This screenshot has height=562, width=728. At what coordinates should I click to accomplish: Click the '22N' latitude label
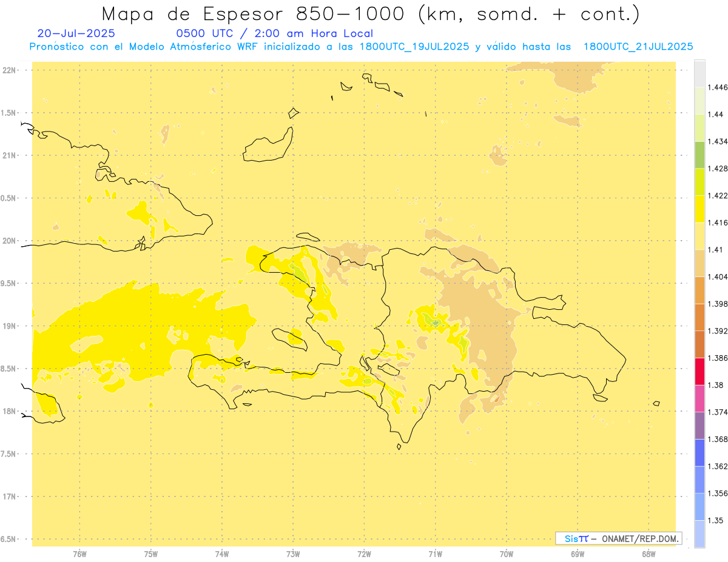tap(10, 70)
